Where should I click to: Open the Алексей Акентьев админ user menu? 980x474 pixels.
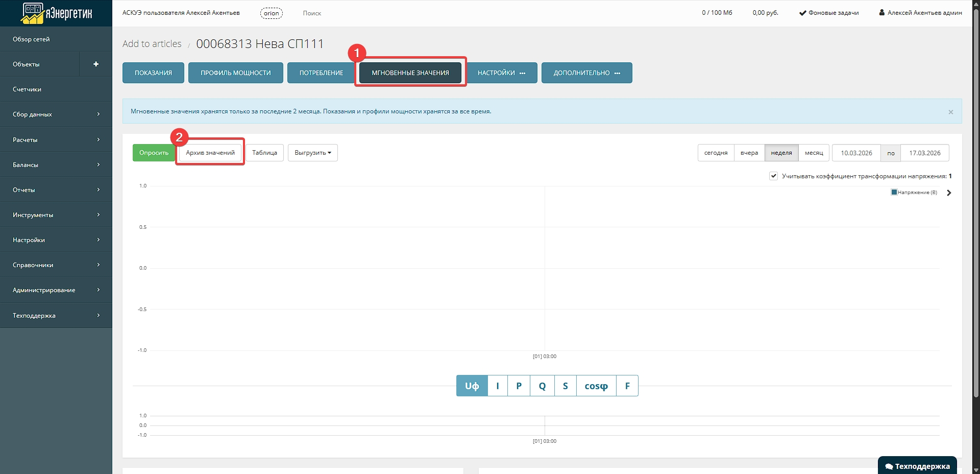tap(920, 13)
